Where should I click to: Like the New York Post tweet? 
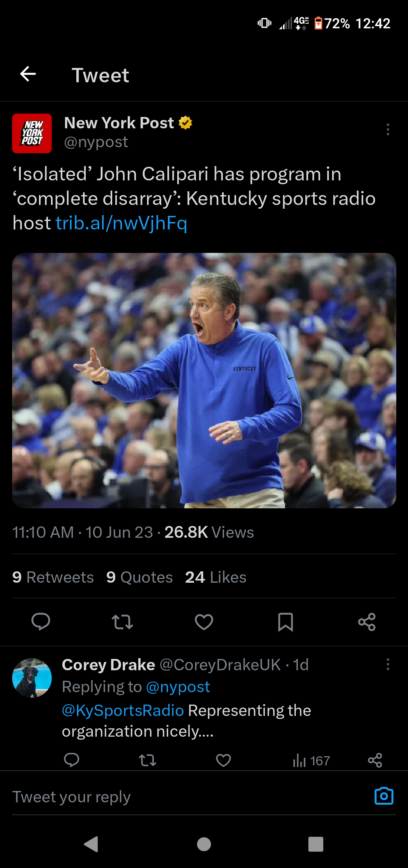coord(204,622)
